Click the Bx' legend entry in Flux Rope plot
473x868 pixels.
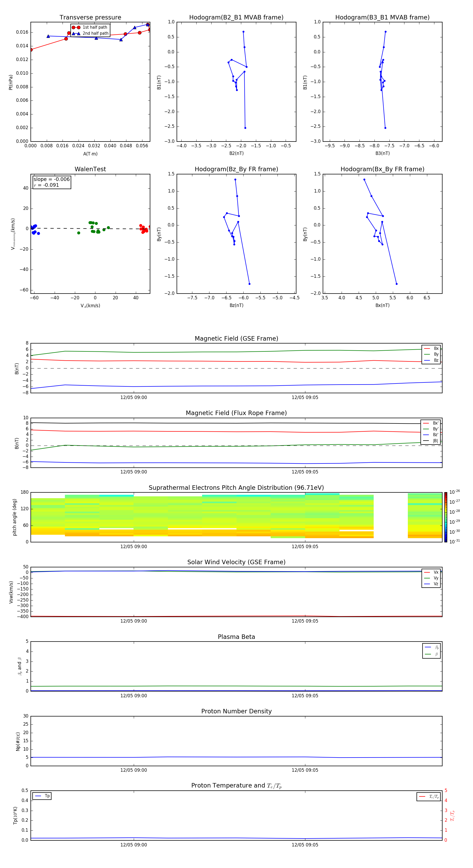431,423
